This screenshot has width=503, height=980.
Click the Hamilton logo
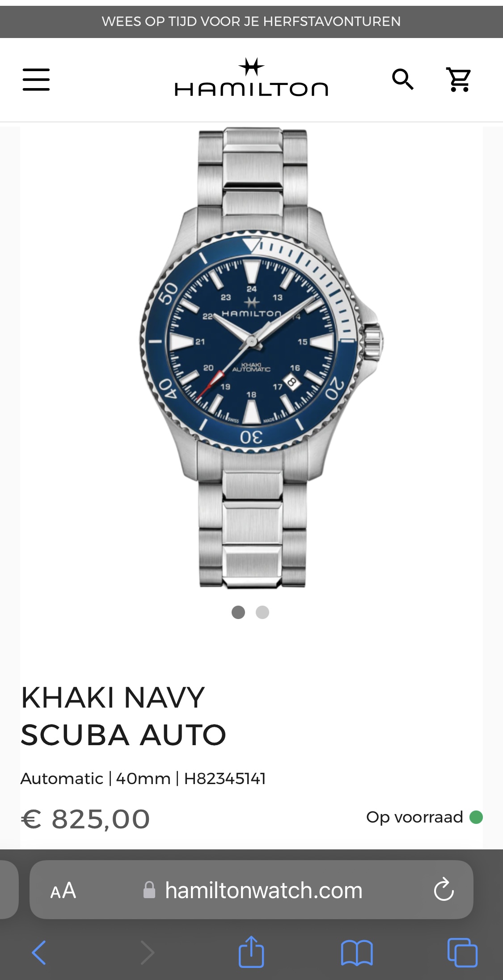[251, 77]
